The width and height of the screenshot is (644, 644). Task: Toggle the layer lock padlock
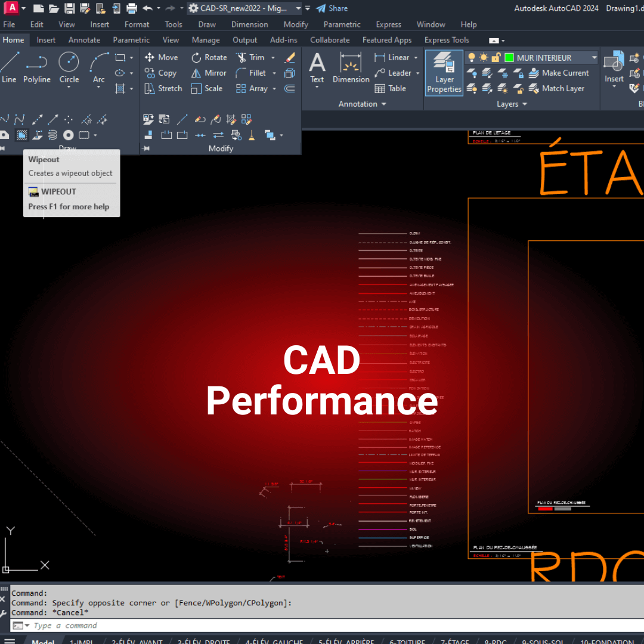(496, 57)
